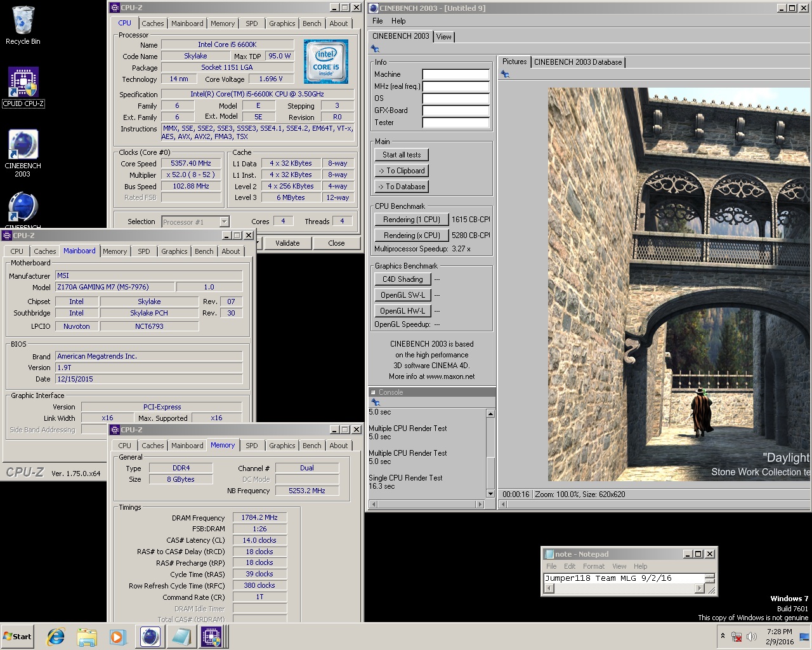Click Validate button in CPU-Z
This screenshot has width=812, height=650.
coord(287,243)
